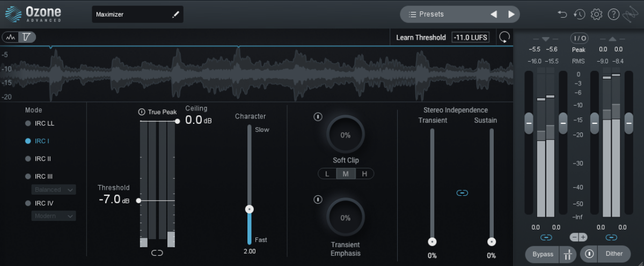The height and width of the screenshot is (266, 644).
Task: Toggle link icon below threshold meters
Action: tap(157, 253)
